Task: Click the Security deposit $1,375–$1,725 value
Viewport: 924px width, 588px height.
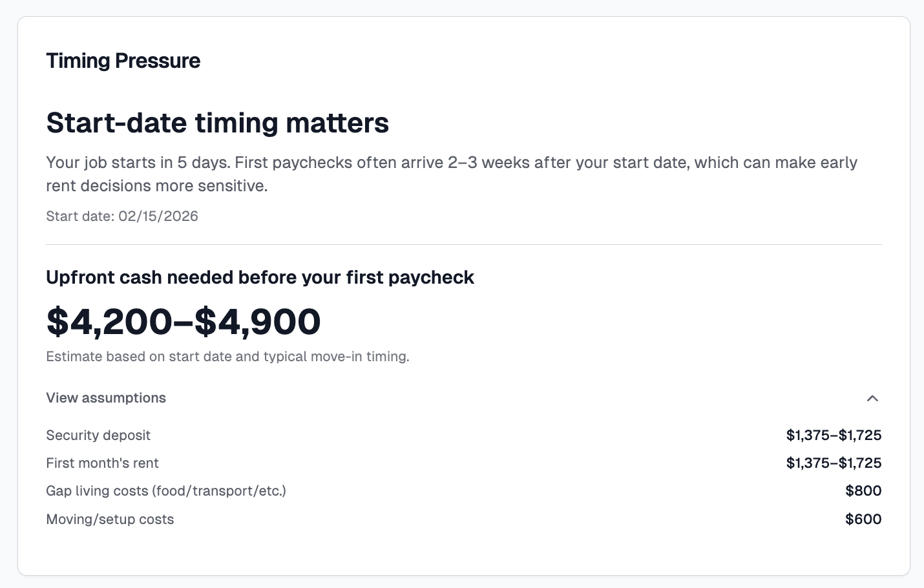Action: (x=834, y=436)
